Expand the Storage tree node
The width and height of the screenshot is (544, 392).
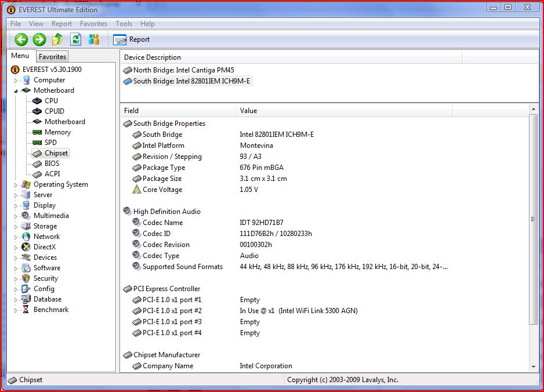click(16, 227)
